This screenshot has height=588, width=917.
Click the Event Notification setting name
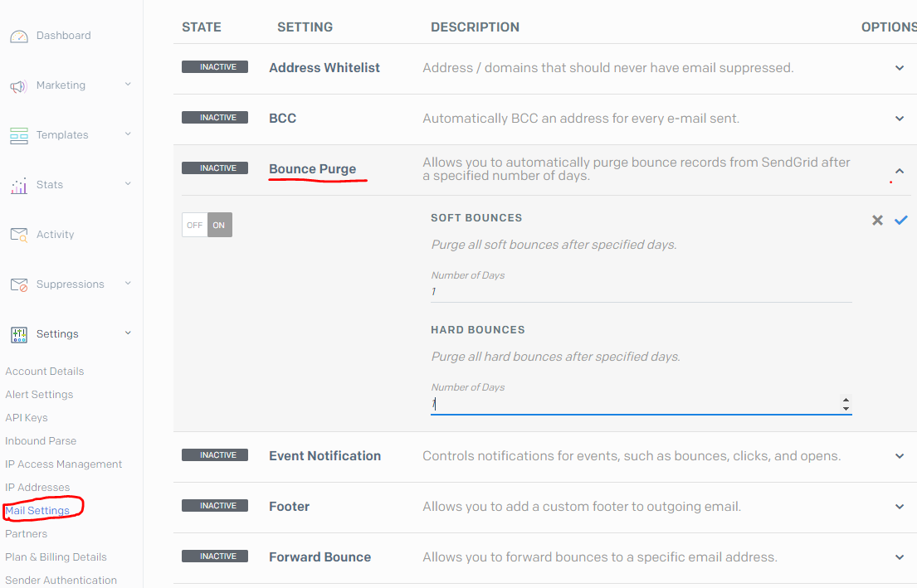pos(324,456)
